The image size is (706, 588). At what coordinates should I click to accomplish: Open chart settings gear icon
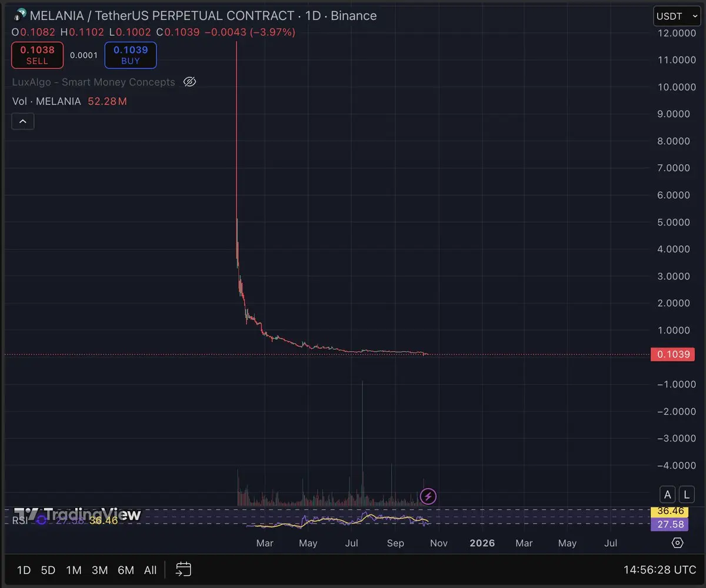click(677, 543)
